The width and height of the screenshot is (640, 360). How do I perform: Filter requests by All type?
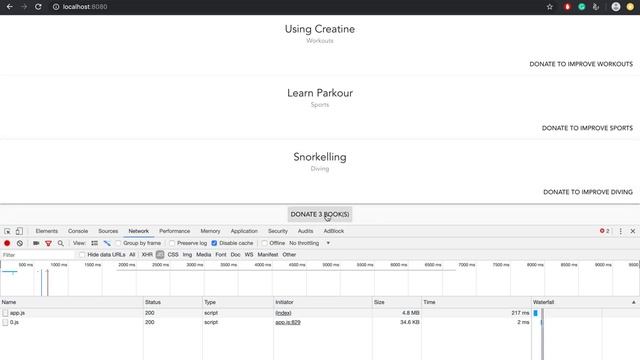(132, 255)
